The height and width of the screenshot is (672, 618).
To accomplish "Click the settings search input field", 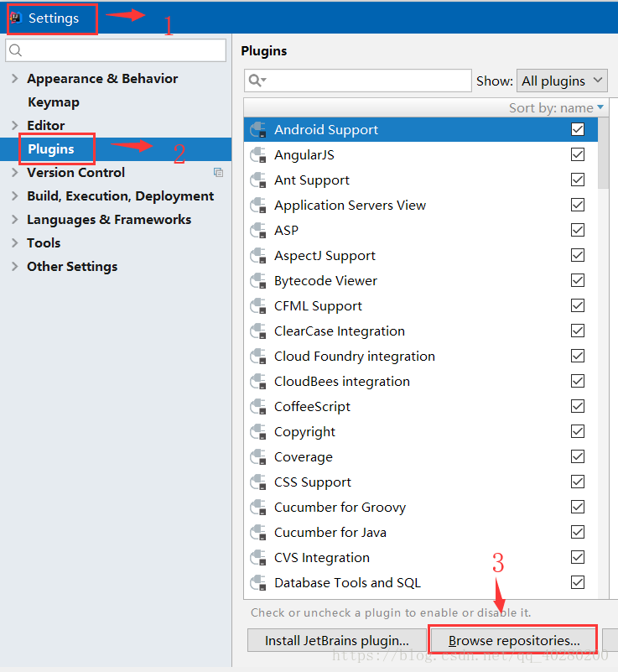I will click(116, 50).
